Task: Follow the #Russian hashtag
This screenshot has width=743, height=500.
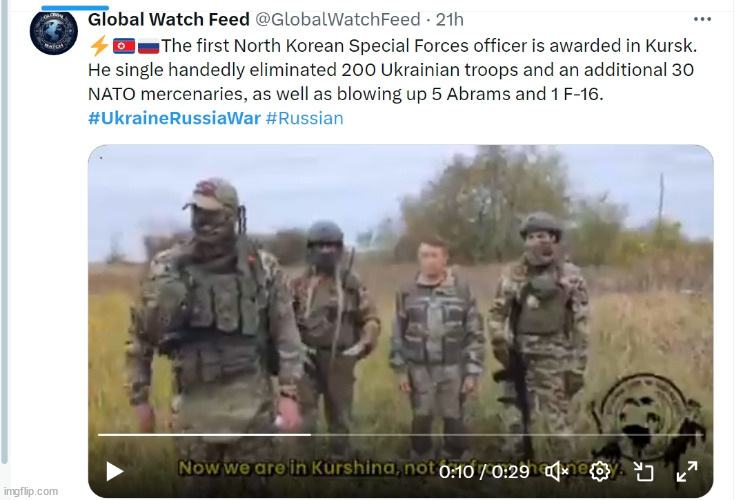Action: (304, 118)
